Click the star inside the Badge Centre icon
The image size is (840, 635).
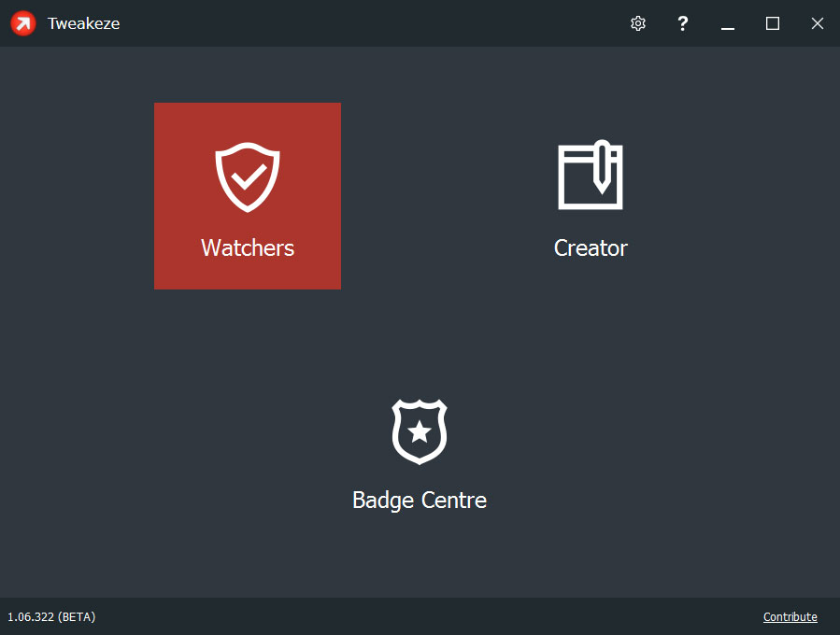pyautogui.click(x=420, y=431)
